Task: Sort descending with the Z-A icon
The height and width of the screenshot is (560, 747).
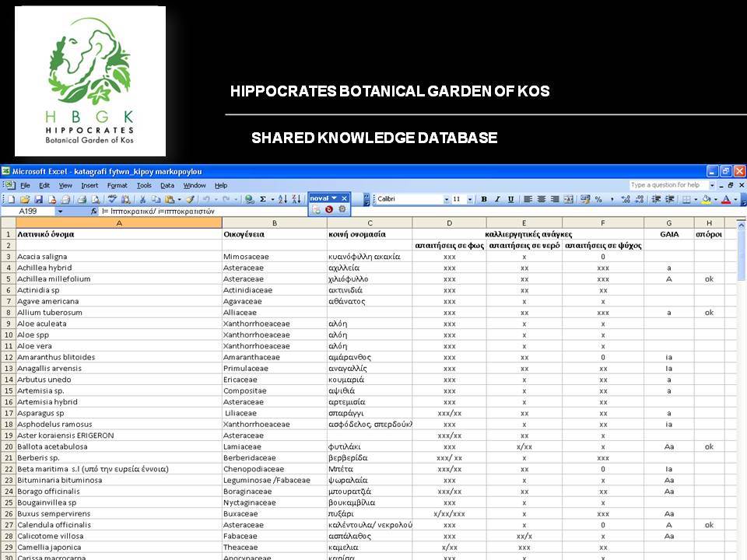Action: [x=296, y=200]
